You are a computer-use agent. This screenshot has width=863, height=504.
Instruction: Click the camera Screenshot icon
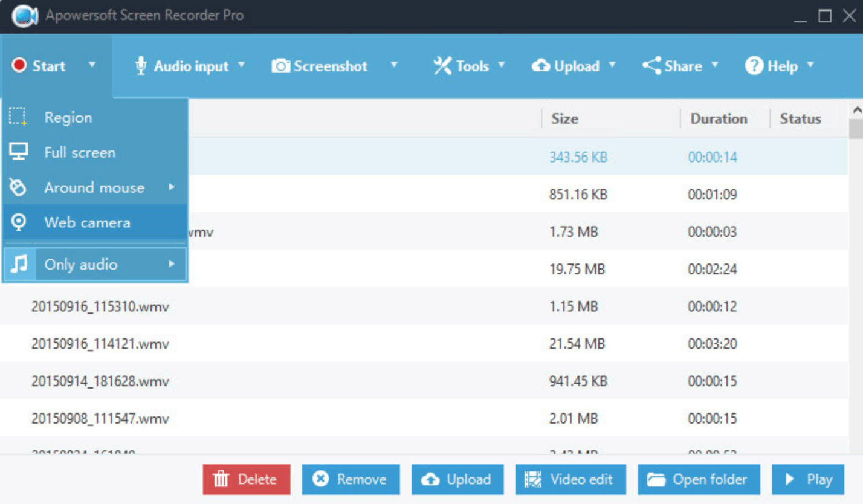tap(281, 66)
